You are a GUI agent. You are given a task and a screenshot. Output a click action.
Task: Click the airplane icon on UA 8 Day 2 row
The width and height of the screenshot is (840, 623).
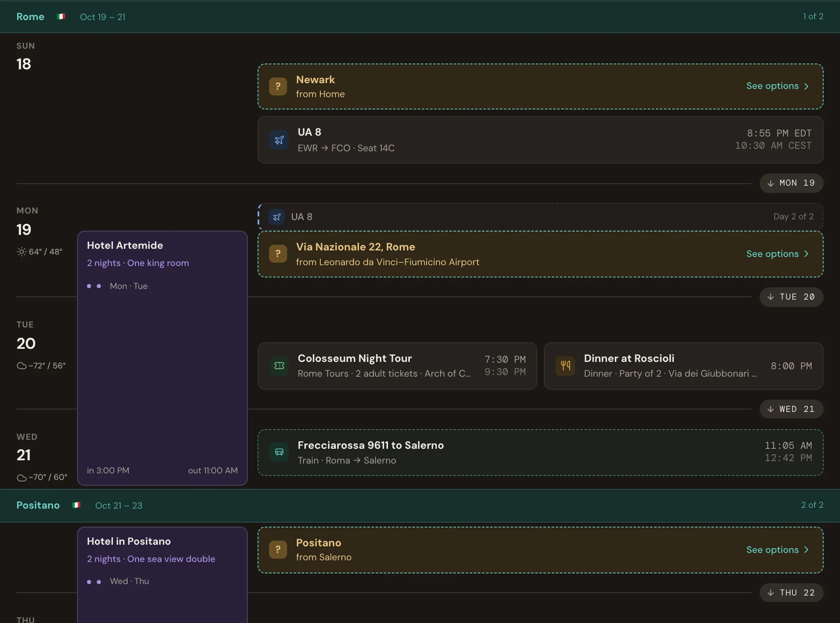pos(277,217)
